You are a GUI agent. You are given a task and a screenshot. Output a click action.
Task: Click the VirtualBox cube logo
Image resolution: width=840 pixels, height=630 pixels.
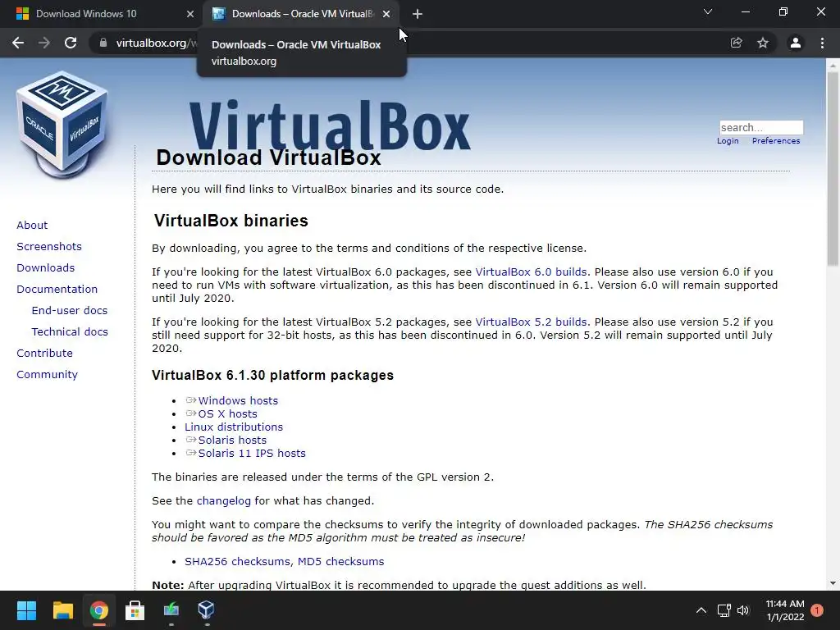point(62,125)
